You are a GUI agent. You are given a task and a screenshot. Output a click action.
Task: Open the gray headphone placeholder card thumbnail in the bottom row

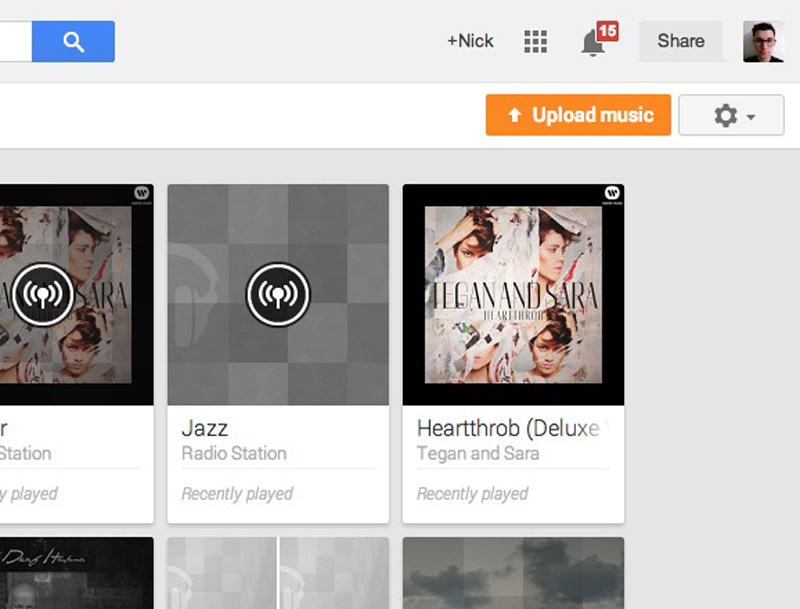pos(278,573)
